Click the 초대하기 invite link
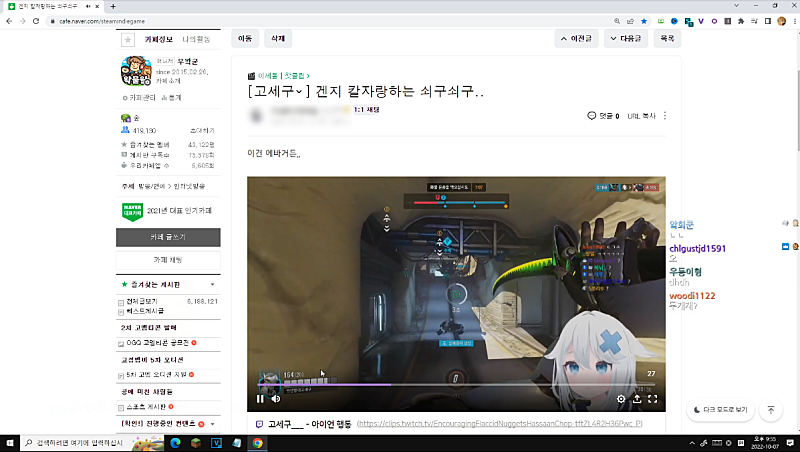Image resolution: width=800 pixels, height=452 pixels. click(x=202, y=131)
